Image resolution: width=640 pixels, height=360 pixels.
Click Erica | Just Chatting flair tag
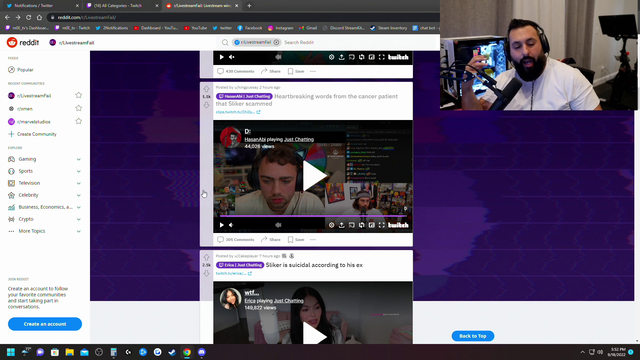240,265
